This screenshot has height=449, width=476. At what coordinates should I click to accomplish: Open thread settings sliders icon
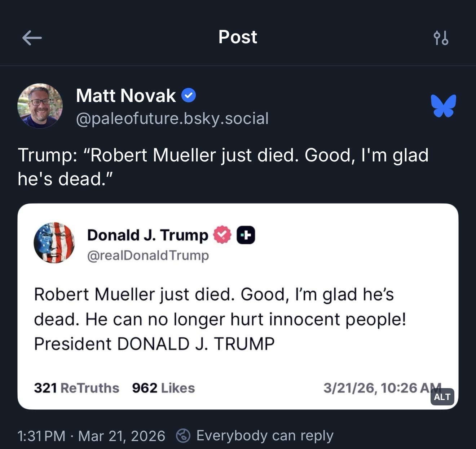pos(441,37)
